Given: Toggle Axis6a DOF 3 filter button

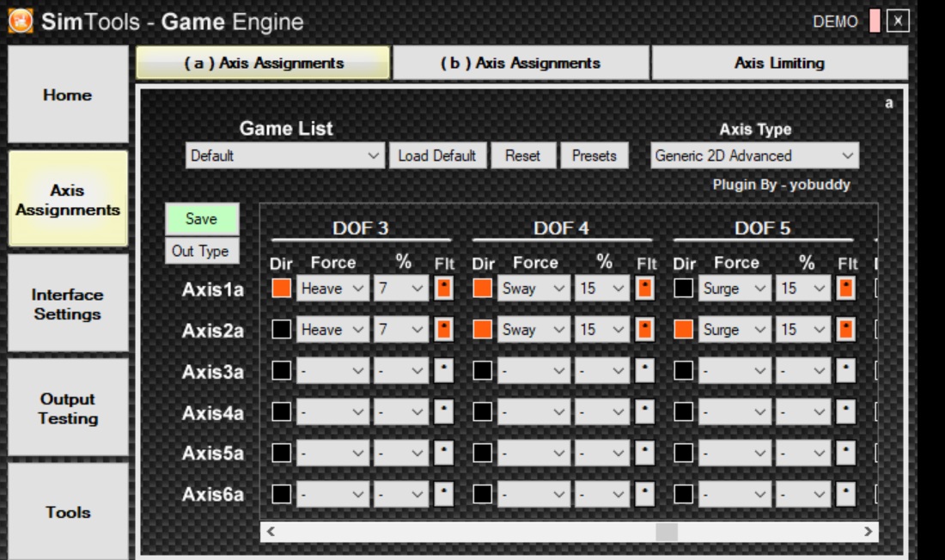Looking at the screenshot, I should (444, 494).
